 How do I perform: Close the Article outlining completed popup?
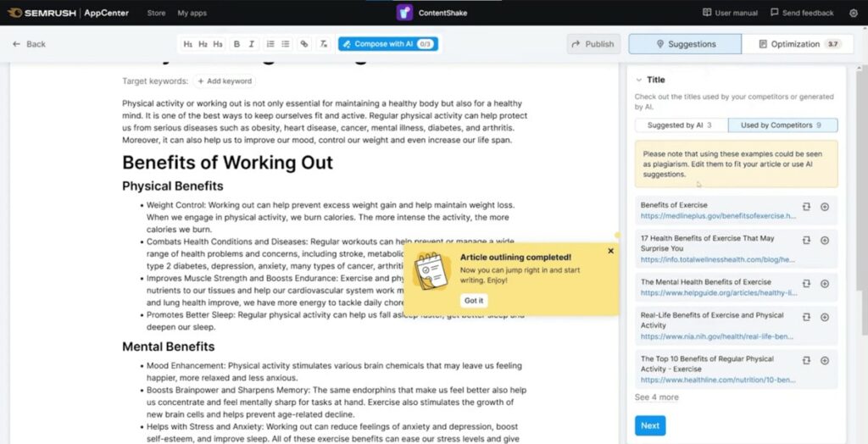610,251
